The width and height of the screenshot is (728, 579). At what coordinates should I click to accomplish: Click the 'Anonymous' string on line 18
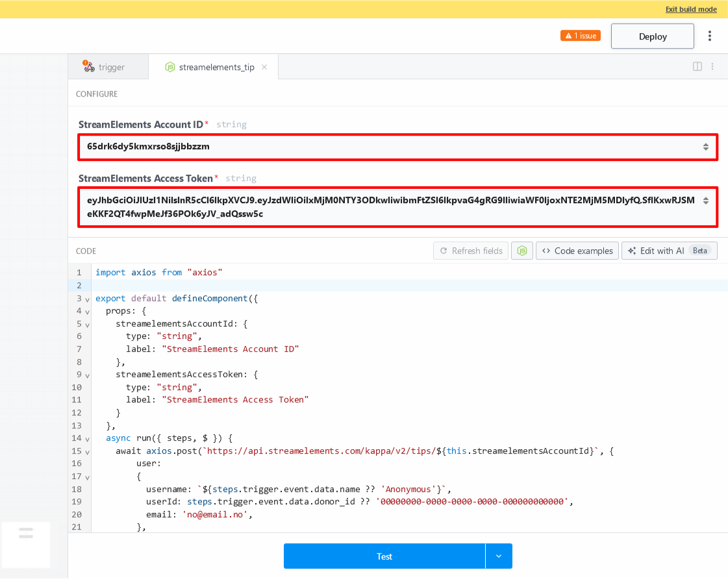point(408,489)
